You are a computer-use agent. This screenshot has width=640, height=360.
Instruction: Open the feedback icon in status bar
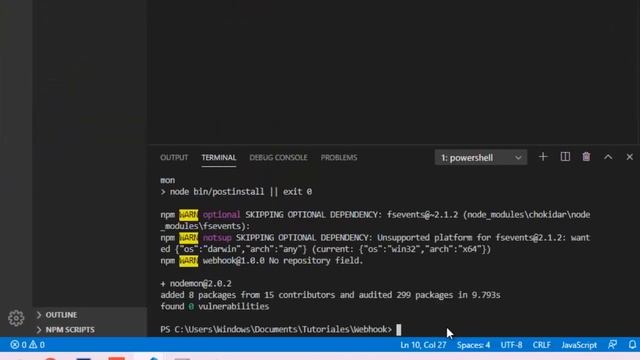[x=612, y=345]
